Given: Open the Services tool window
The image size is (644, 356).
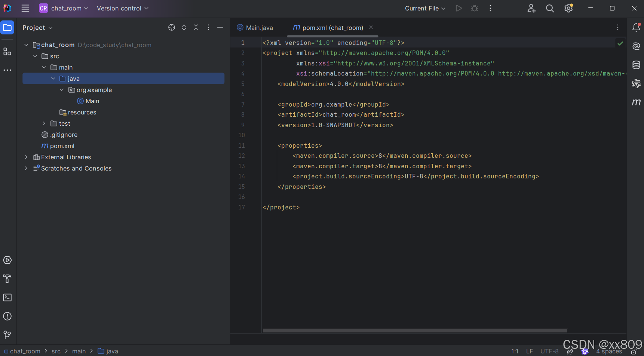Looking at the screenshot, I should click(7, 260).
